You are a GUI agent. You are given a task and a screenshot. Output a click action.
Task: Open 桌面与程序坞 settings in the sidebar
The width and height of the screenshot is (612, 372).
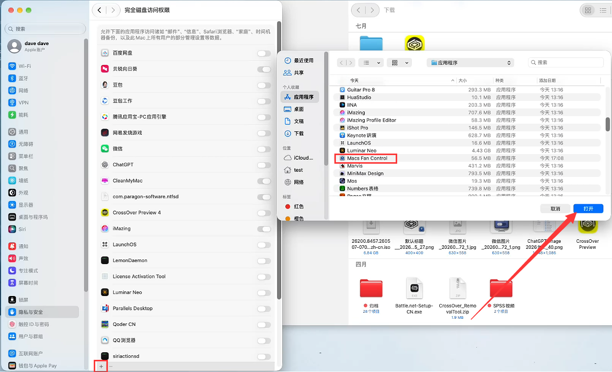point(28,217)
